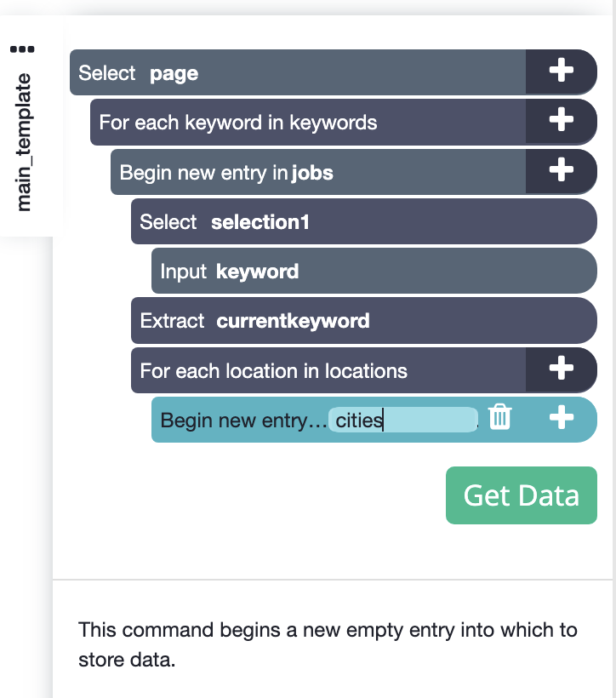616x698 pixels.
Task: Select 'For each keyword in keywords' command
Action: 307,122
